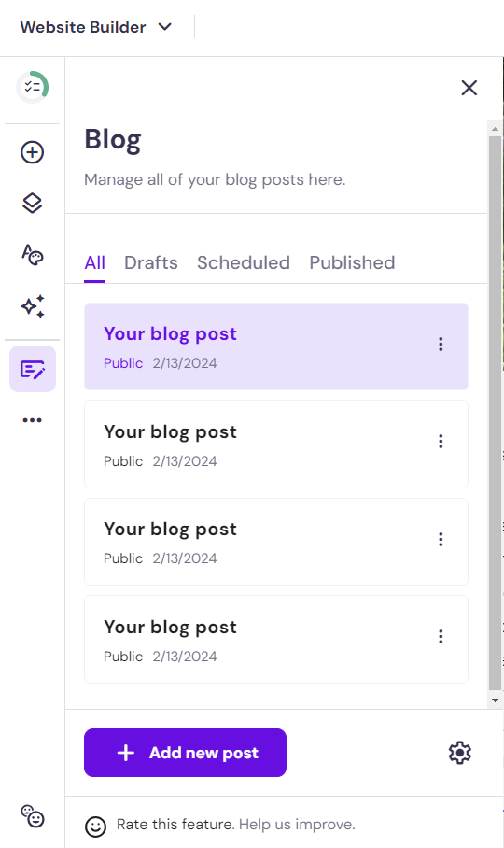Open the more options ellipsis in sidebar
This screenshot has width=504, height=848.
click(33, 420)
